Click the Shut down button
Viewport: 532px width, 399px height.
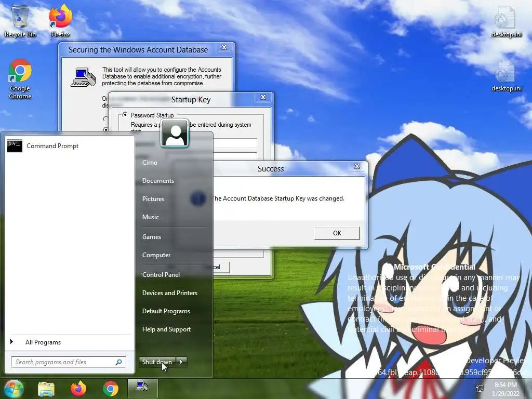pyautogui.click(x=157, y=362)
